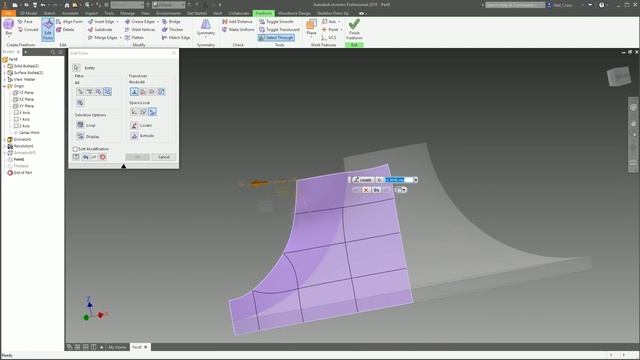Click the Subdivide tool
The image size is (640, 360).
tap(100, 29)
